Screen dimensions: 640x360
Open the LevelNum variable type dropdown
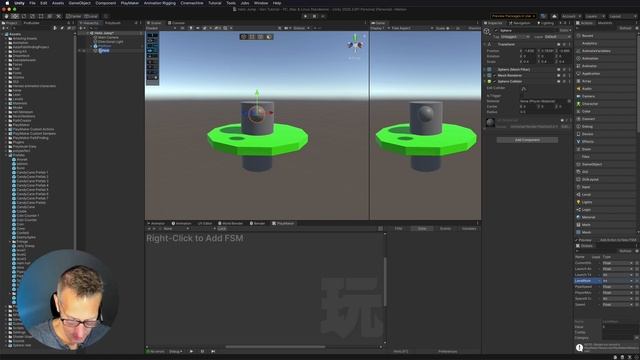617,281
